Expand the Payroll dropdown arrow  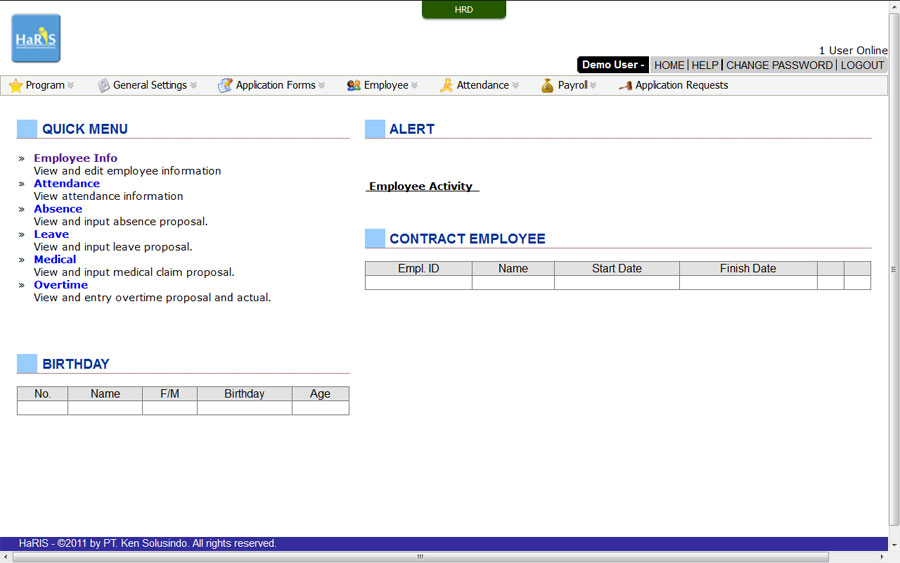pos(593,86)
